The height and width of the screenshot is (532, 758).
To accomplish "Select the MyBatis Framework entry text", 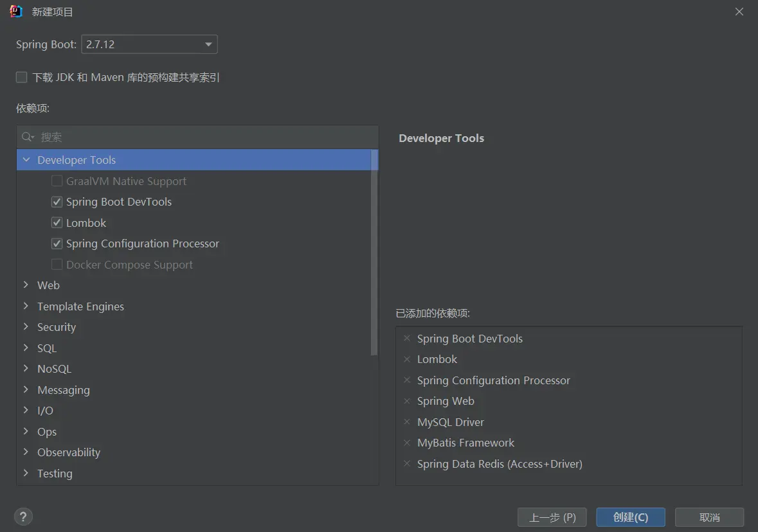I will tap(465, 443).
